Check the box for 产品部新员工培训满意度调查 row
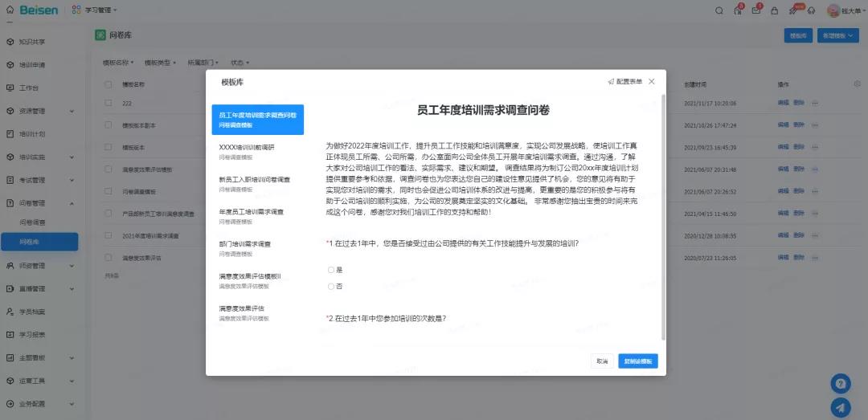This screenshot has height=420, width=868. 108,214
